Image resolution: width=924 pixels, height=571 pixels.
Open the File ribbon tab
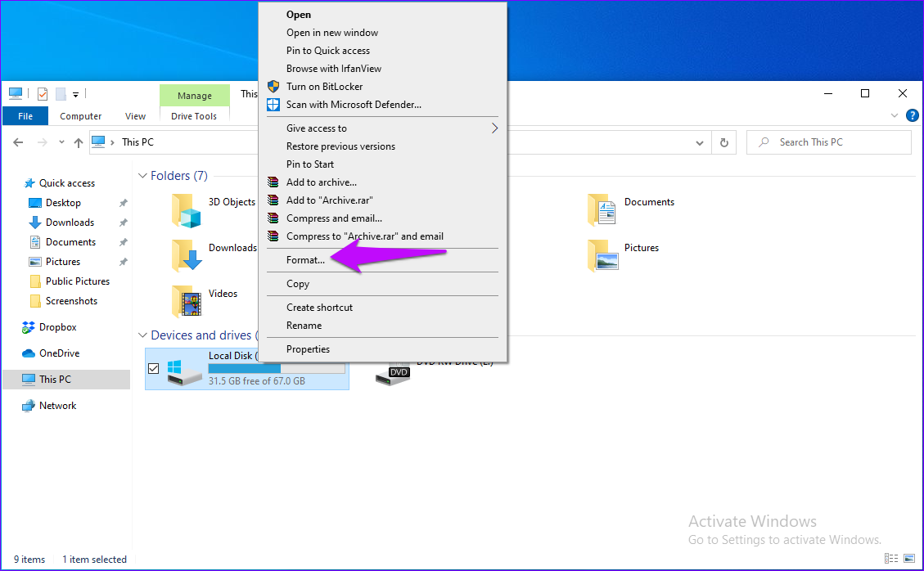coord(25,116)
